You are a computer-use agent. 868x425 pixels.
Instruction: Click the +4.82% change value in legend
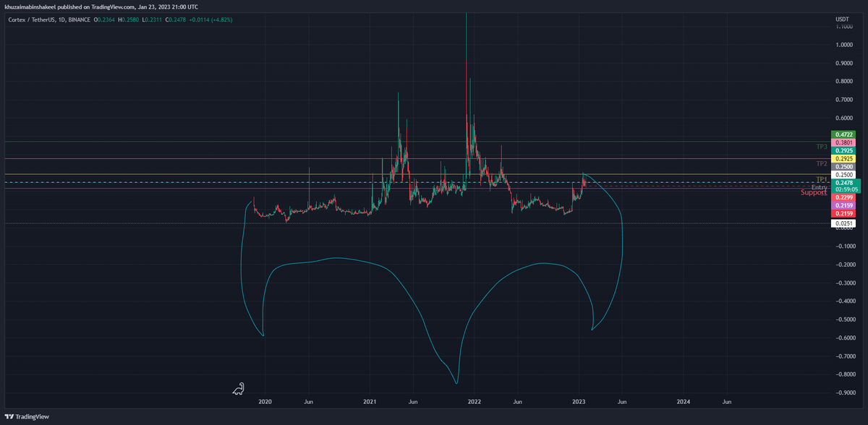pos(222,20)
